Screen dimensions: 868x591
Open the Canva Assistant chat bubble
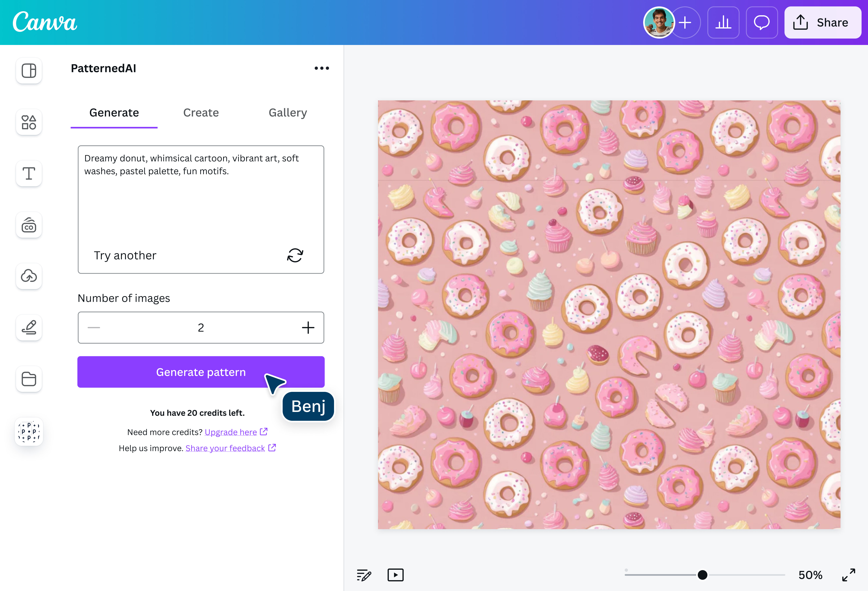(x=762, y=22)
